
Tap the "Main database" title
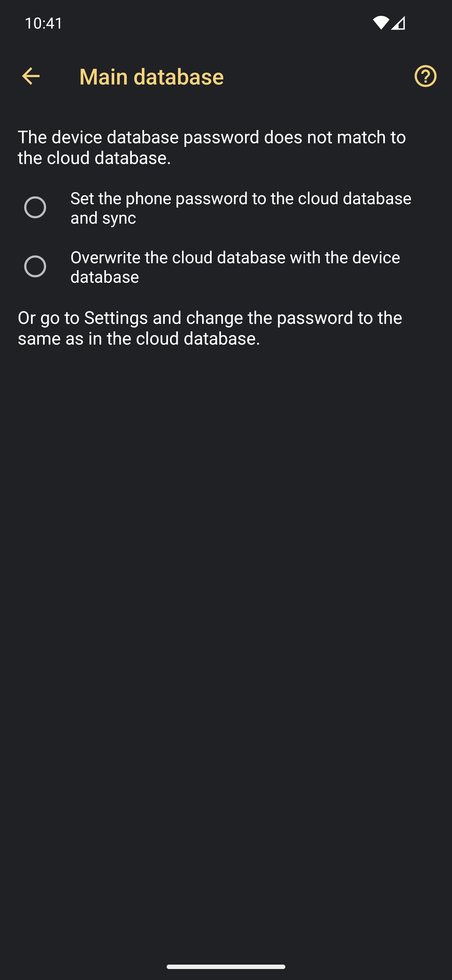click(151, 76)
